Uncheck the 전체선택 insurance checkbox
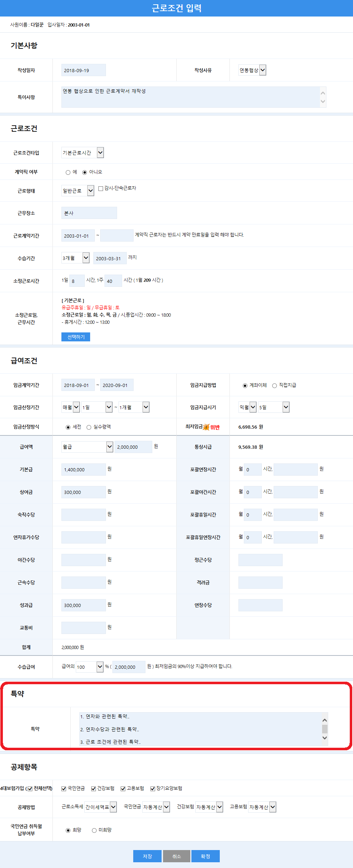Image resolution: width=353 pixels, height=868 pixels. click(x=30, y=789)
